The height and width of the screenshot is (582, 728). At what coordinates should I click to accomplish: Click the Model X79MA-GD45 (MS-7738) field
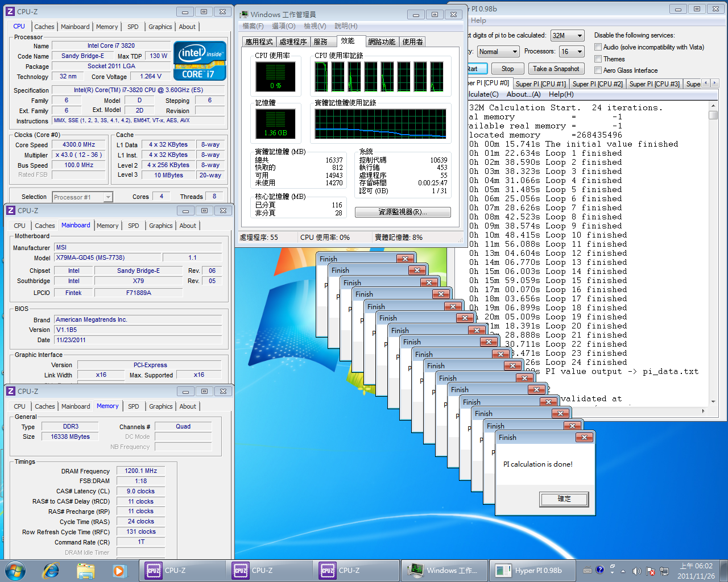point(107,257)
